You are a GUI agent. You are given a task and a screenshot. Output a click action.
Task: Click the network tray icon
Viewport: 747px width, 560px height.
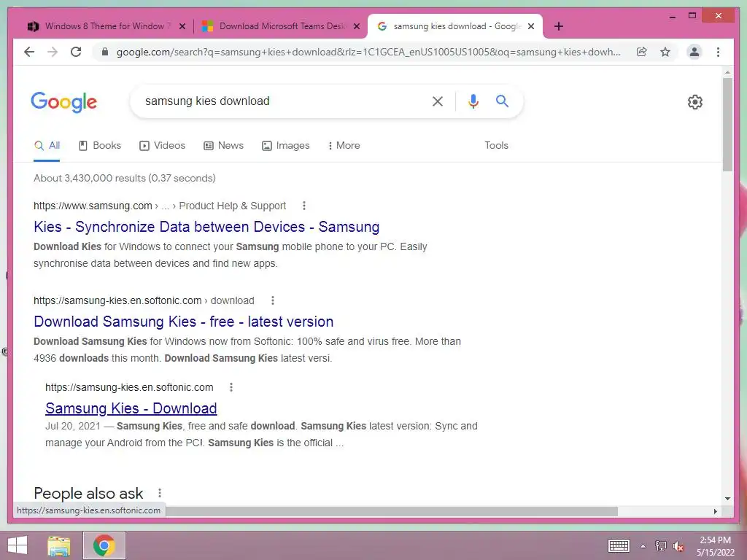pos(660,545)
